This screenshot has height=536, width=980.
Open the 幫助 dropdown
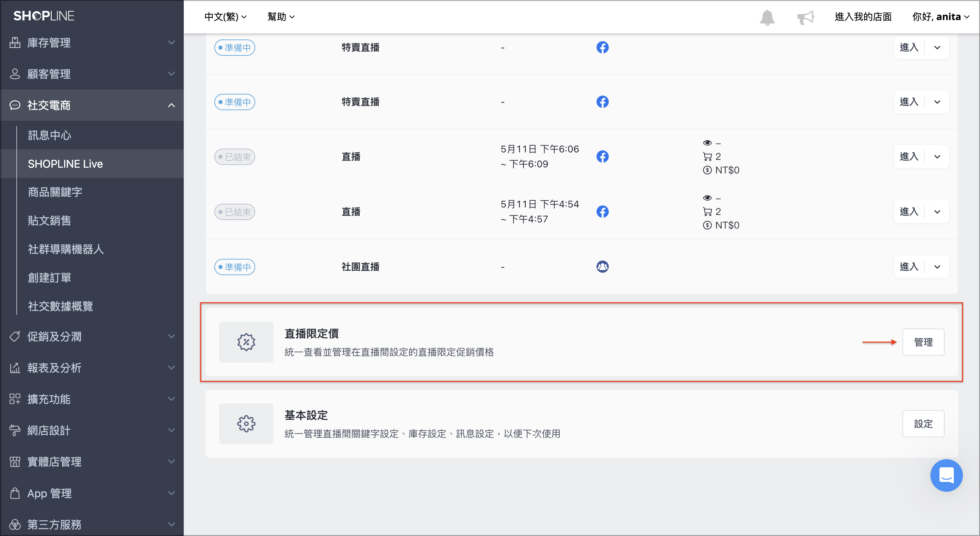coord(281,17)
